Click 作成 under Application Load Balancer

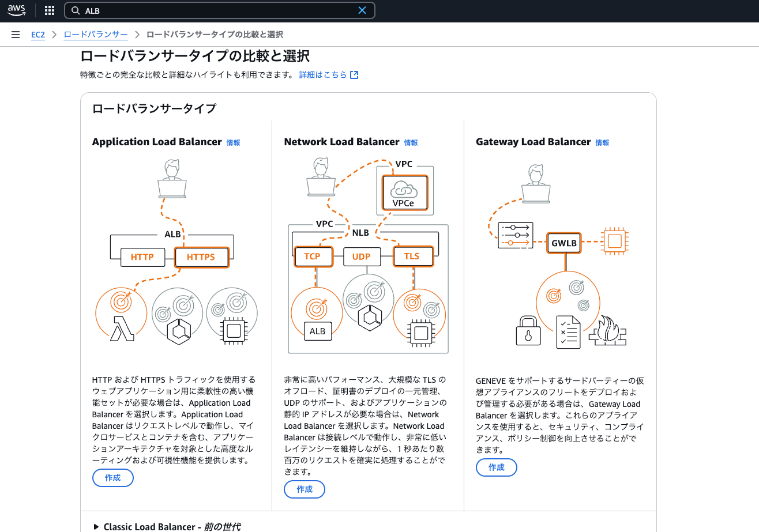click(113, 478)
